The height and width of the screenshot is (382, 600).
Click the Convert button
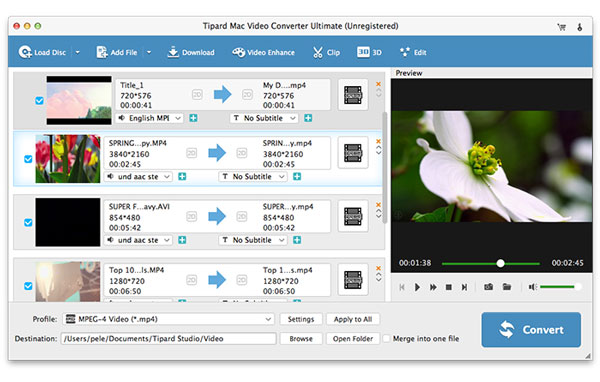pos(531,330)
